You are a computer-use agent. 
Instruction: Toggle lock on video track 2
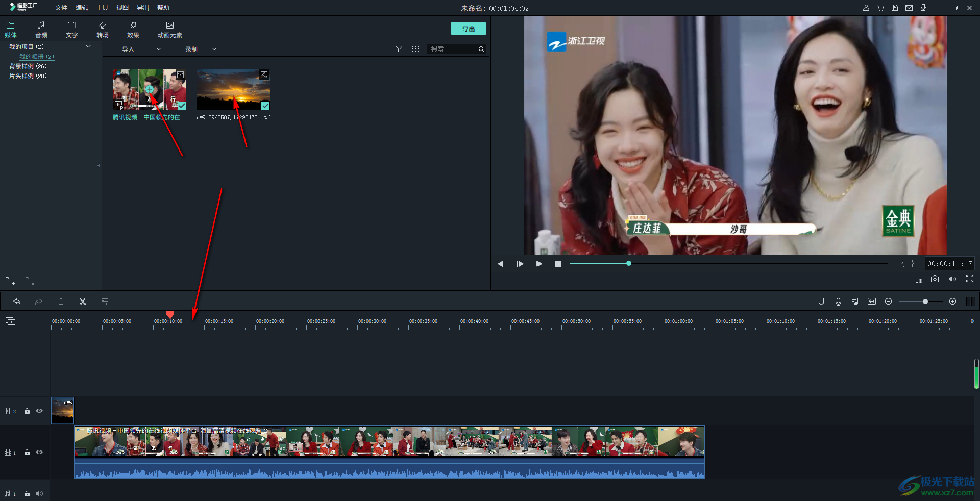27,411
